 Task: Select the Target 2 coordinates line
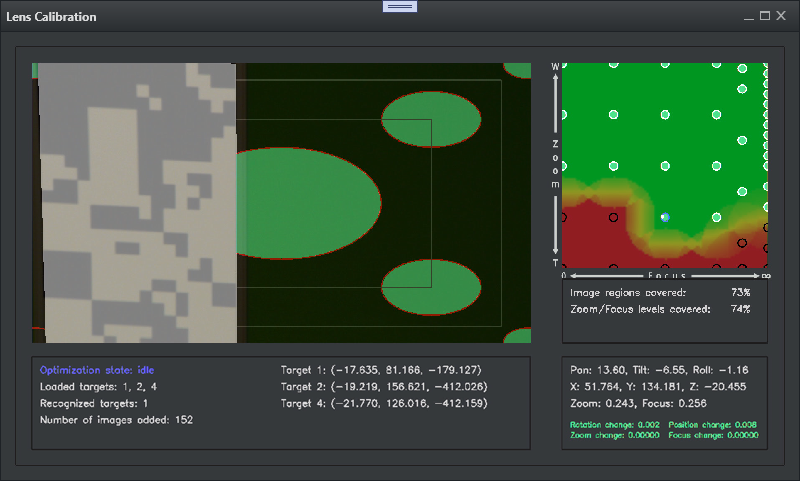point(383,386)
